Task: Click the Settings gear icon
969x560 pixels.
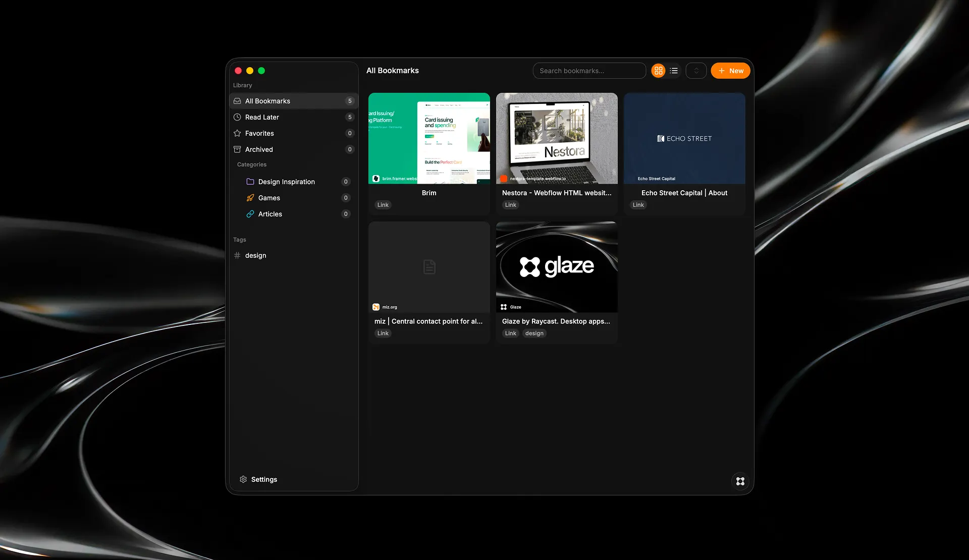Action: [x=243, y=479]
